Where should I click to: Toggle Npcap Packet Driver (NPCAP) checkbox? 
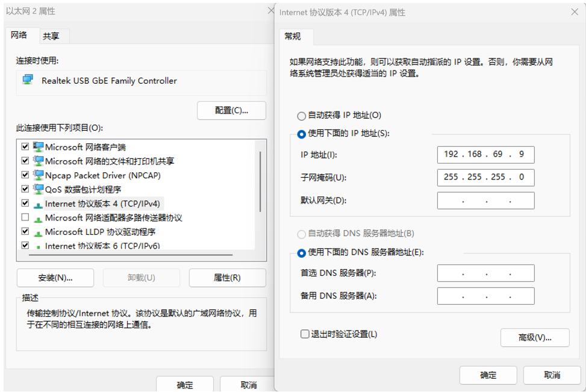(25, 175)
